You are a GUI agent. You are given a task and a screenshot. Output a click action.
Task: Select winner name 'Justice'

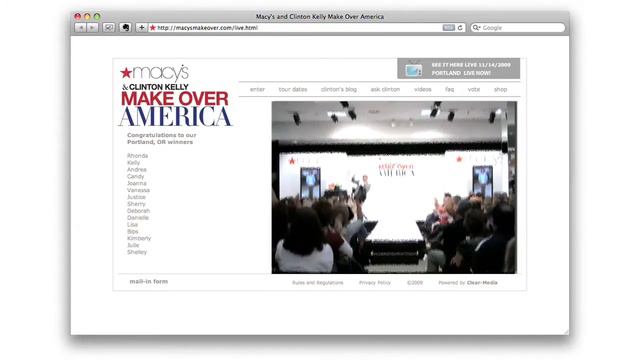[x=136, y=197]
